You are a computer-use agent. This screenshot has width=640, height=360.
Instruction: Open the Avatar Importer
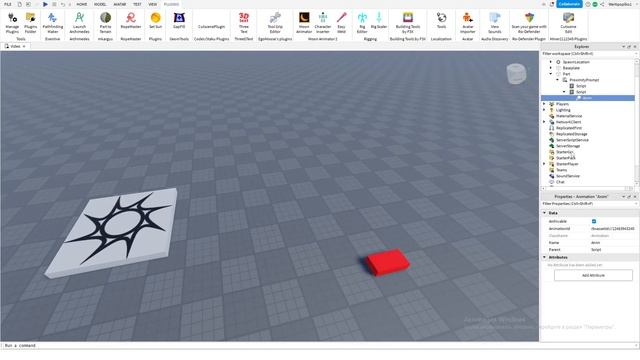coord(468,23)
